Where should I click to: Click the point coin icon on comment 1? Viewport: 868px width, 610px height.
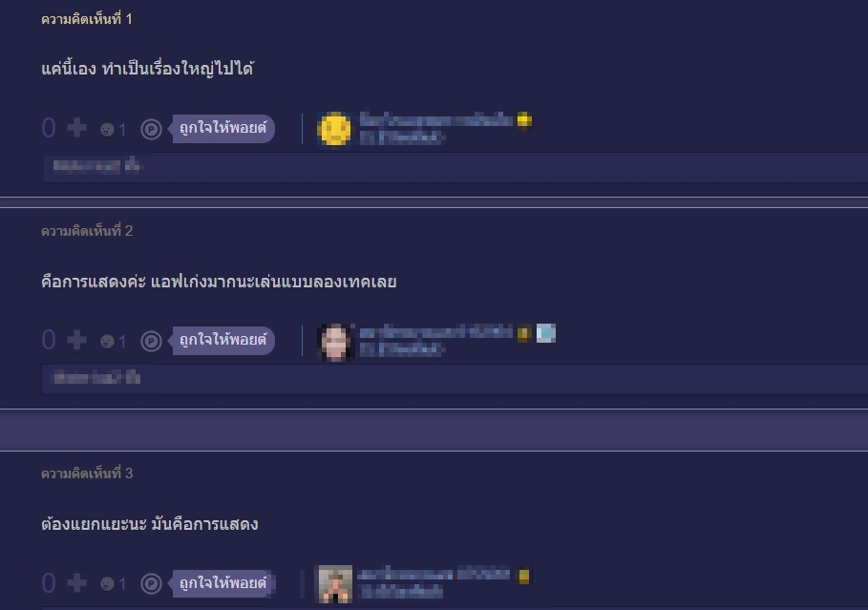[151, 129]
